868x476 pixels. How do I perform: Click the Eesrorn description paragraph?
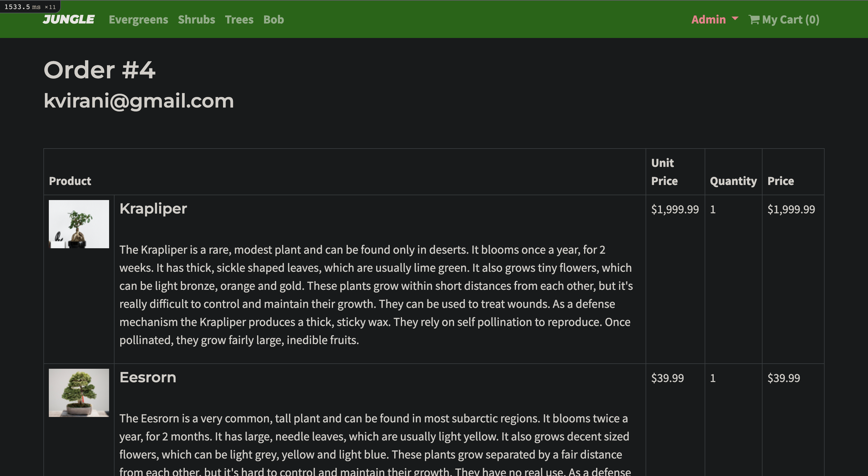point(375,444)
